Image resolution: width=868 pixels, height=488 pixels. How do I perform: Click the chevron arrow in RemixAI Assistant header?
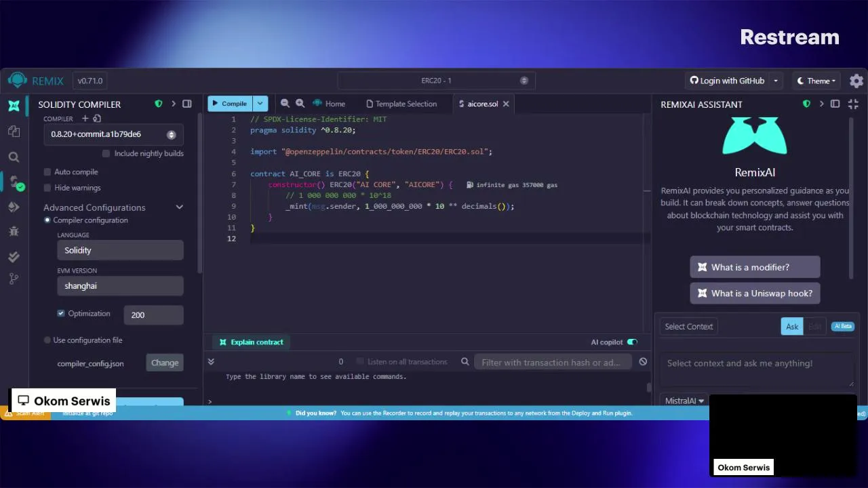pos(821,104)
